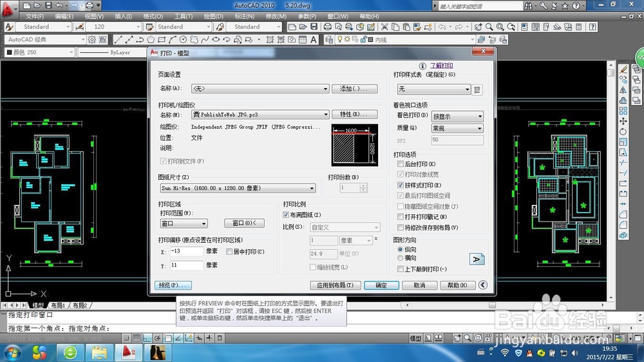The image size is (644, 362).
Task: Open the 编辑(E) menu
Action: point(64,17)
